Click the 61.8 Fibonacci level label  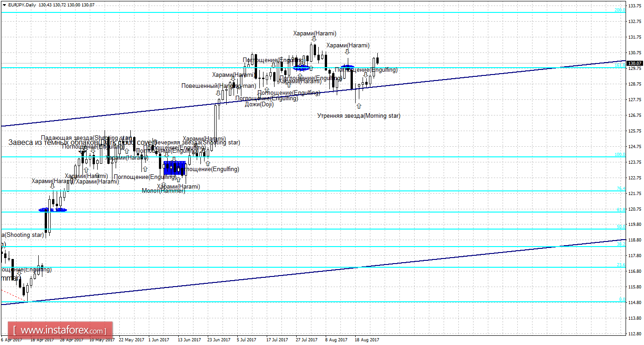[621, 209]
